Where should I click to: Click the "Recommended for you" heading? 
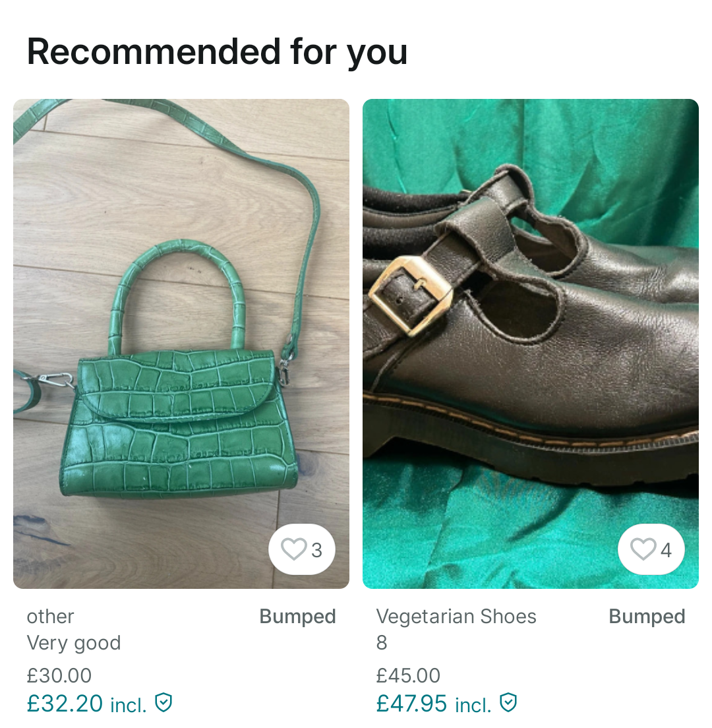[217, 51]
